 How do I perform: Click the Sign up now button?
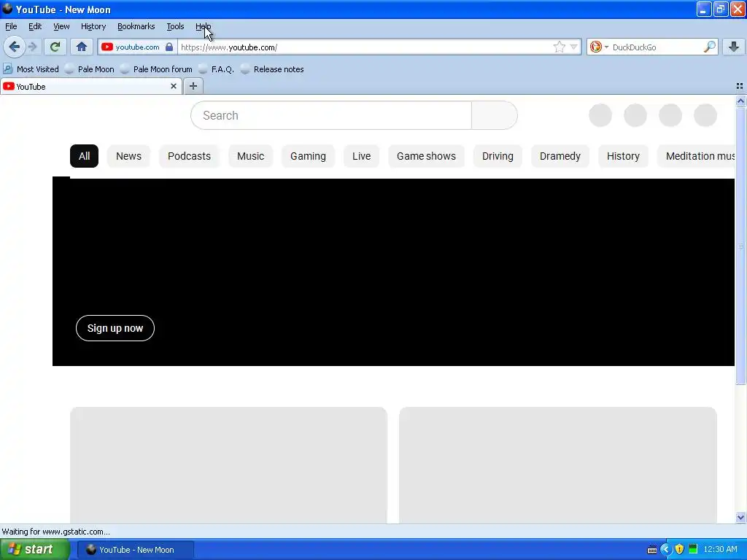(x=115, y=328)
